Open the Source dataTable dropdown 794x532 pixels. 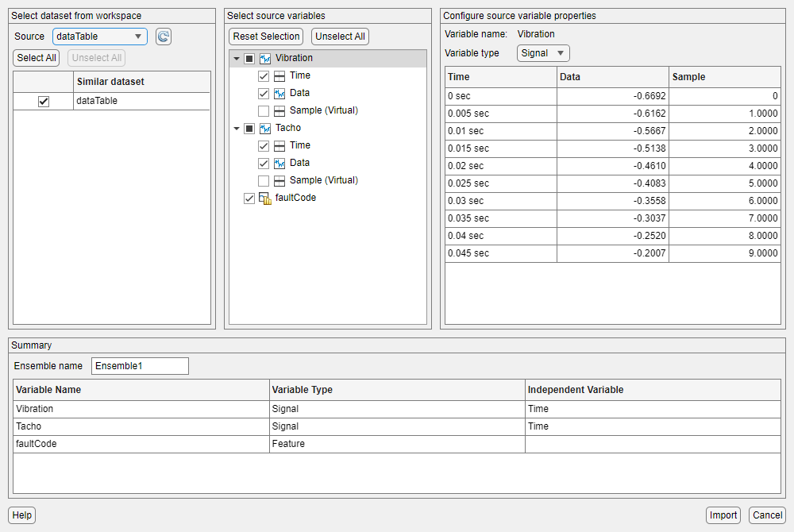(x=100, y=37)
